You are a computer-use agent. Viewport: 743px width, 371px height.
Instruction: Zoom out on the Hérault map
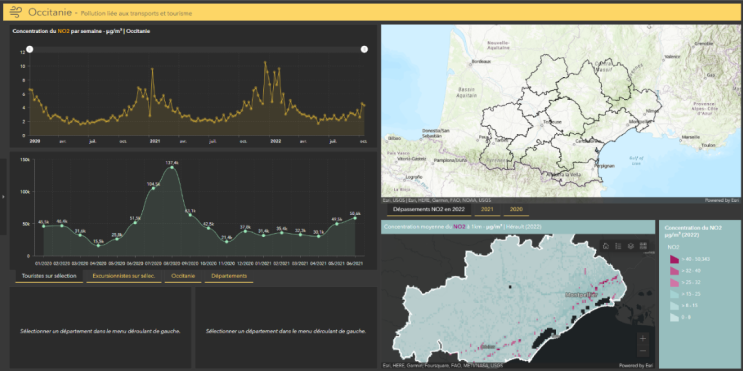tap(643, 351)
